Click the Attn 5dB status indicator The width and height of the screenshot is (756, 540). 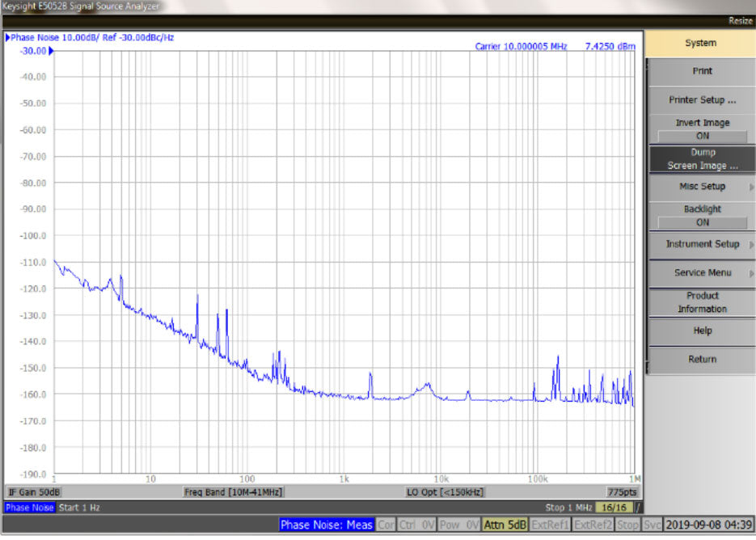[x=505, y=525]
